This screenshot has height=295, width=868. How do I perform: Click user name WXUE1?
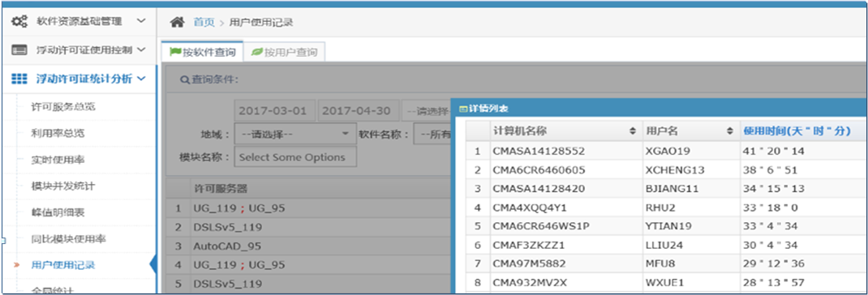point(665,283)
